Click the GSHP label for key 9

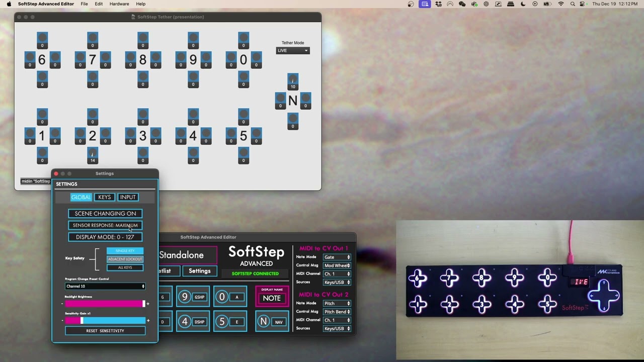coord(200,297)
